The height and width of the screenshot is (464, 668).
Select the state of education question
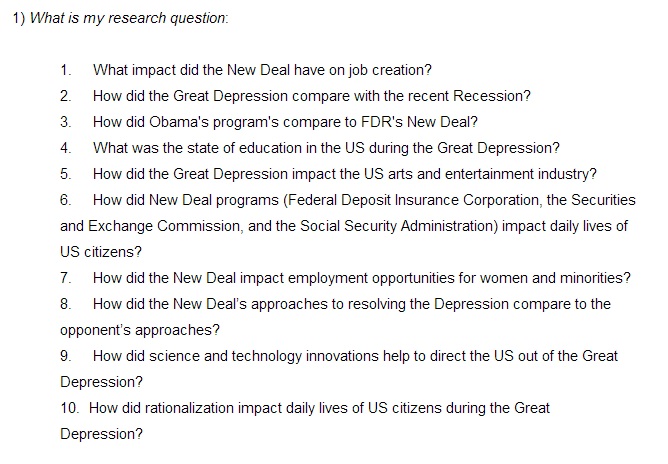pos(326,148)
